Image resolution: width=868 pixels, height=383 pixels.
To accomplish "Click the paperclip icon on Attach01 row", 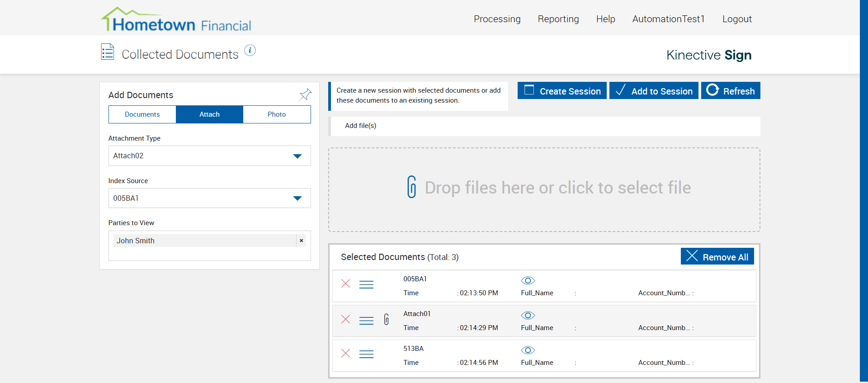I will [387, 319].
